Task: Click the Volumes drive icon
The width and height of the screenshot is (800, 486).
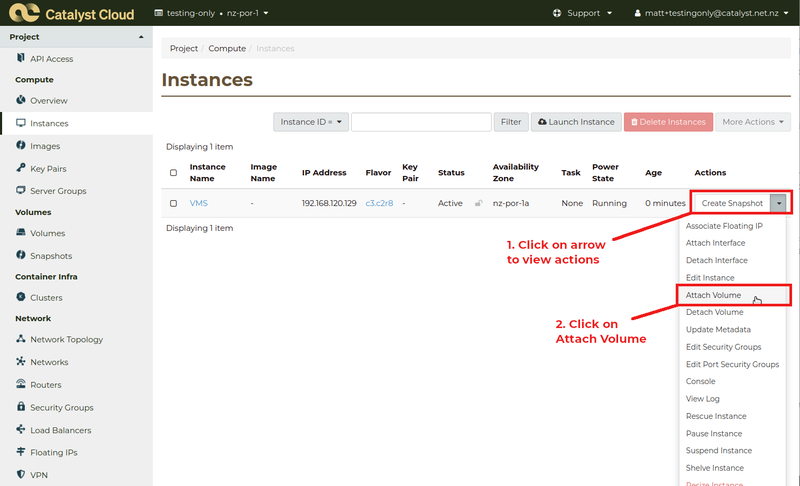Action: point(20,233)
